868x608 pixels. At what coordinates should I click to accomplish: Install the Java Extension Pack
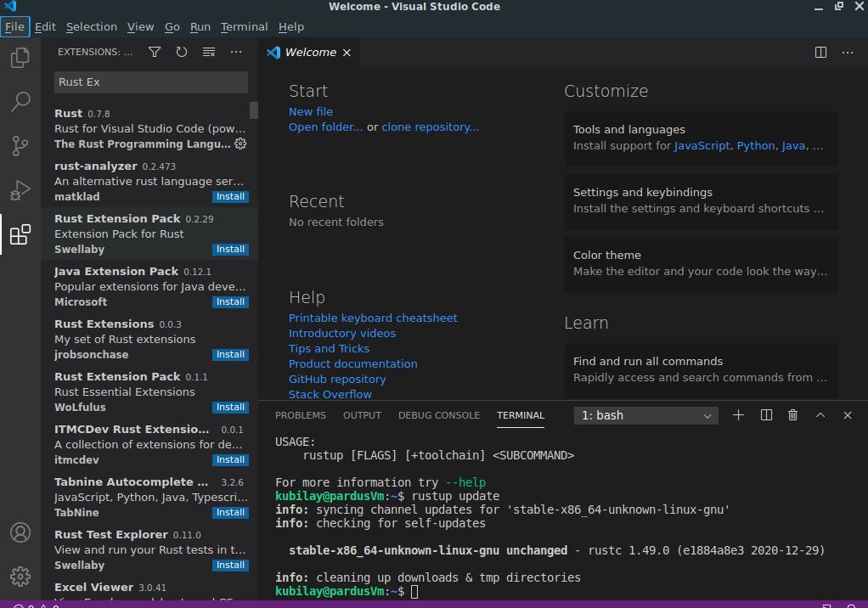(x=230, y=302)
